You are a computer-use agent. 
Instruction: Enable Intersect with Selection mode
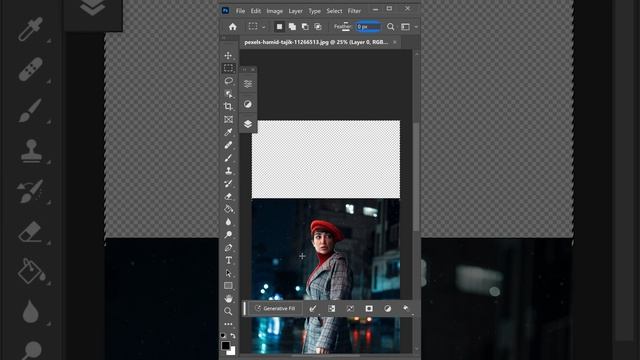pos(318,27)
